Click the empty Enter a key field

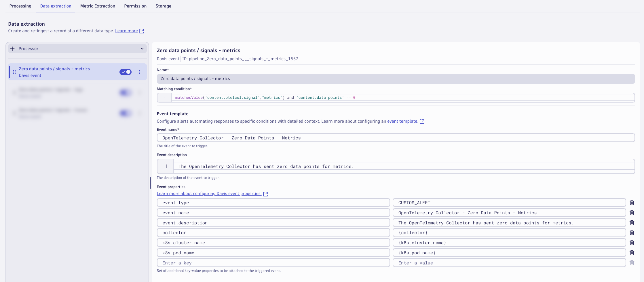pyautogui.click(x=273, y=263)
